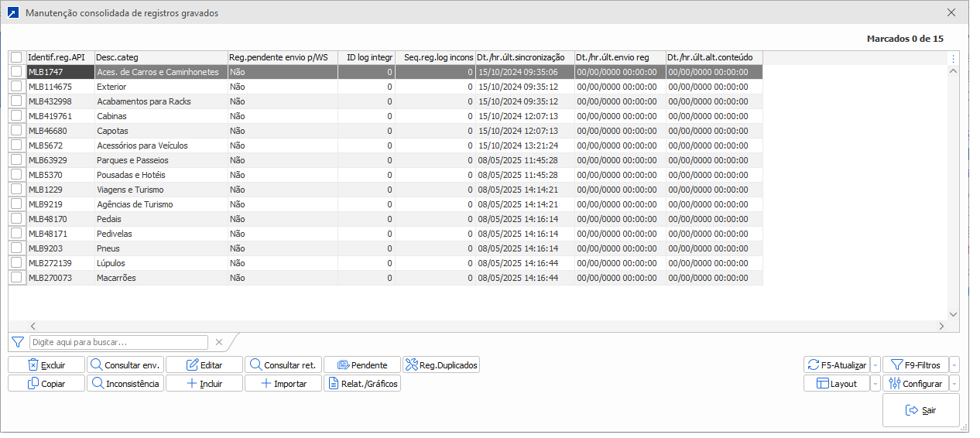This screenshot has height=438, width=980.
Task: Click horizontal scrollbar right arrow
Action: [x=941, y=327]
